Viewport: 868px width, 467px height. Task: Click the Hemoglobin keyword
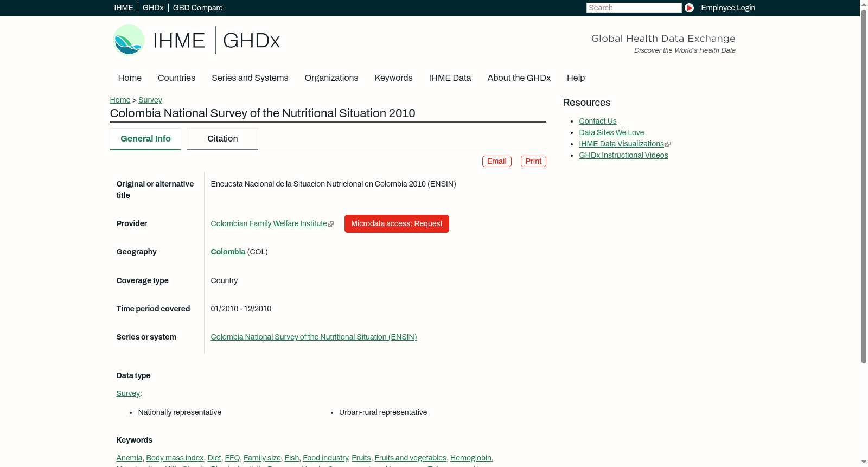coord(471,458)
